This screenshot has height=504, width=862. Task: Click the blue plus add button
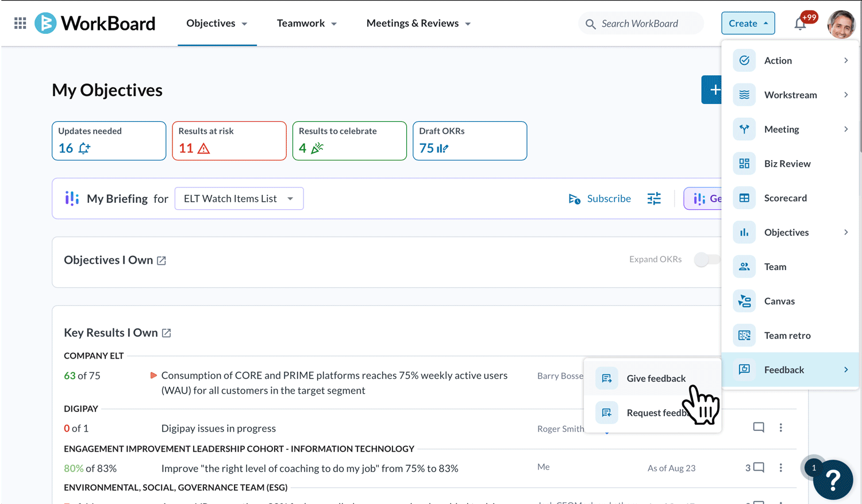tap(711, 90)
